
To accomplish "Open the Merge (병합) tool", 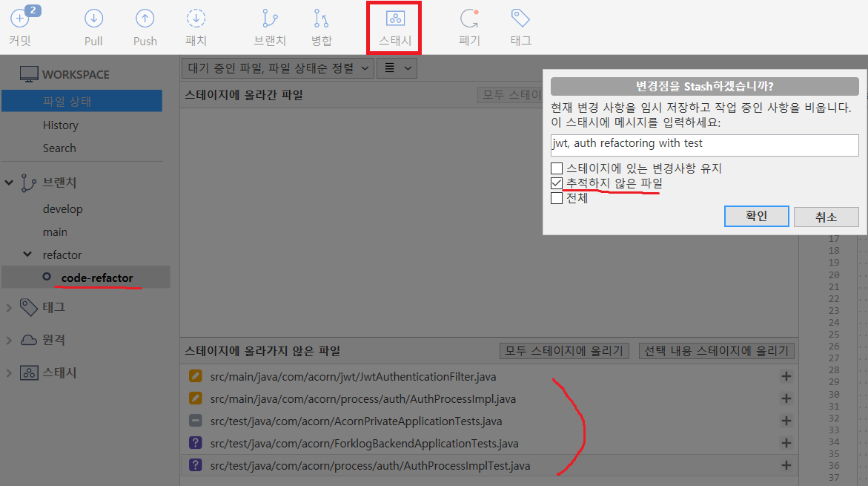I will coord(321,19).
